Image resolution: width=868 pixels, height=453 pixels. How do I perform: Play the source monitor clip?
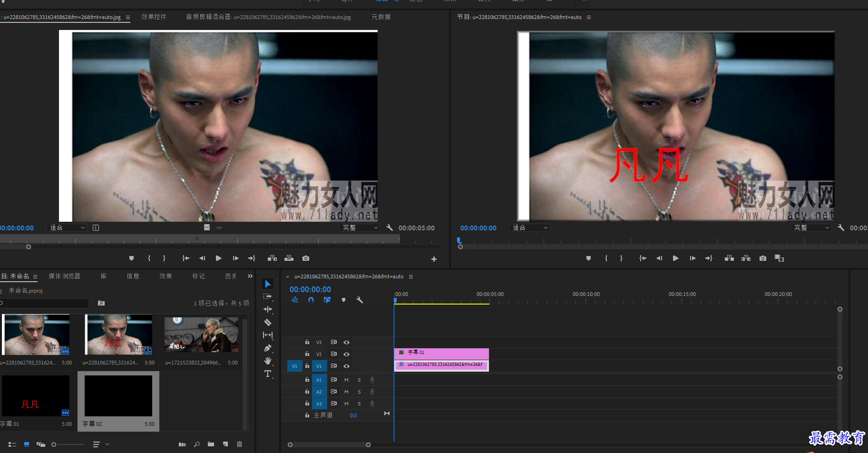click(218, 258)
